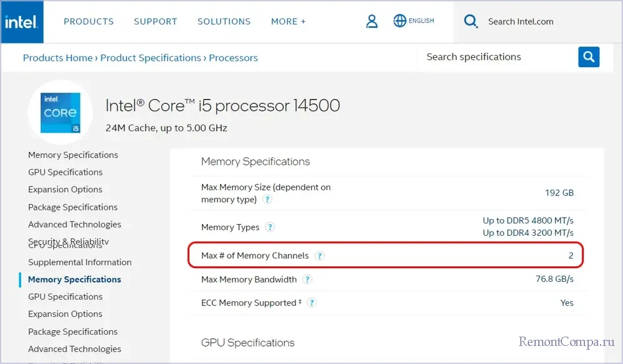The height and width of the screenshot is (364, 623).
Task: Go to Products Home breadcrumb
Action: pos(57,58)
